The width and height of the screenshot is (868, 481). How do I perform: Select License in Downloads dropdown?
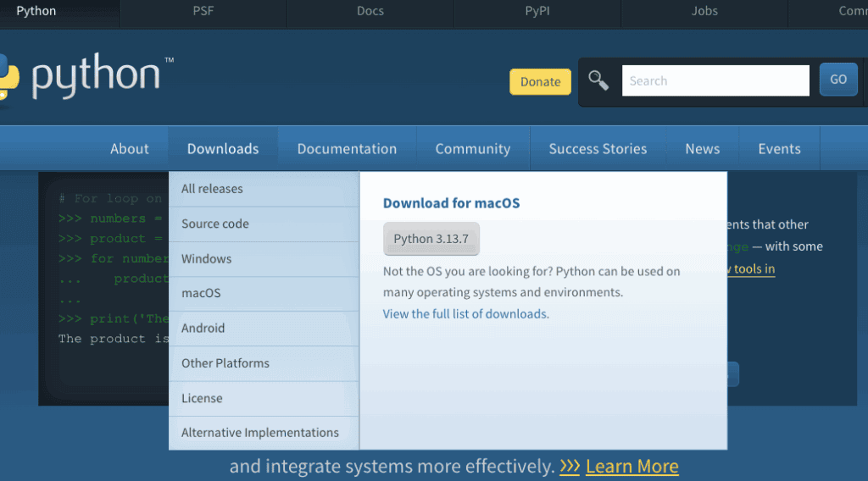click(264, 398)
